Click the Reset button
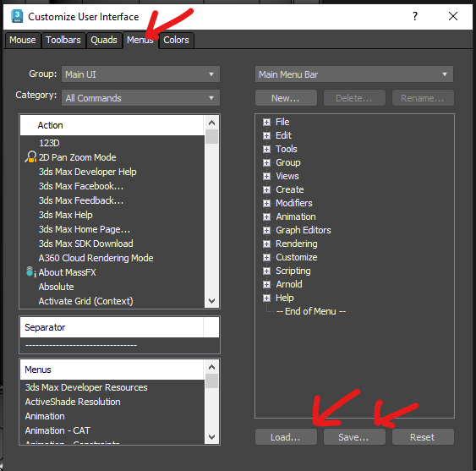The image size is (476, 471). (x=423, y=437)
